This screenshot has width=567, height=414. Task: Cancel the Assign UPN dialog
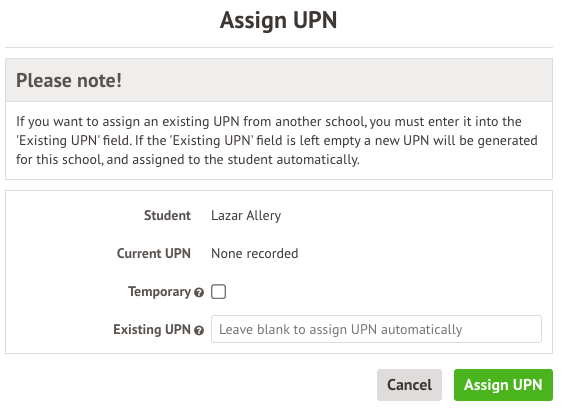409,385
